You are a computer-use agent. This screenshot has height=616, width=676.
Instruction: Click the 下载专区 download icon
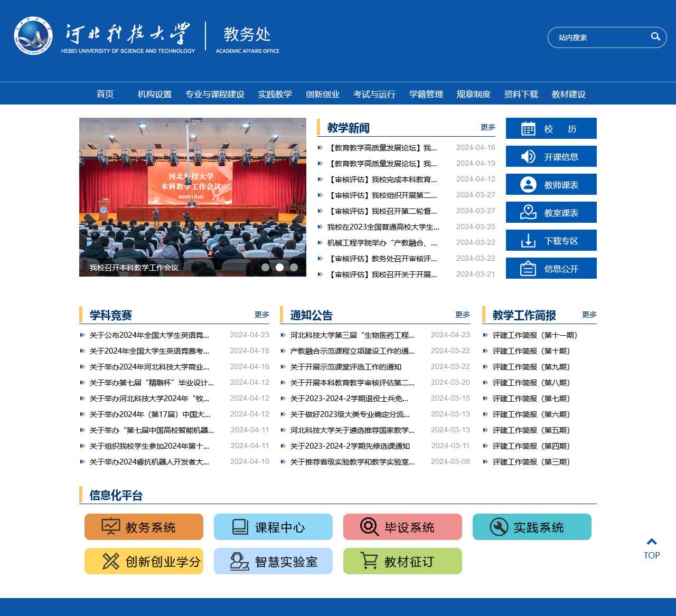coord(528,240)
